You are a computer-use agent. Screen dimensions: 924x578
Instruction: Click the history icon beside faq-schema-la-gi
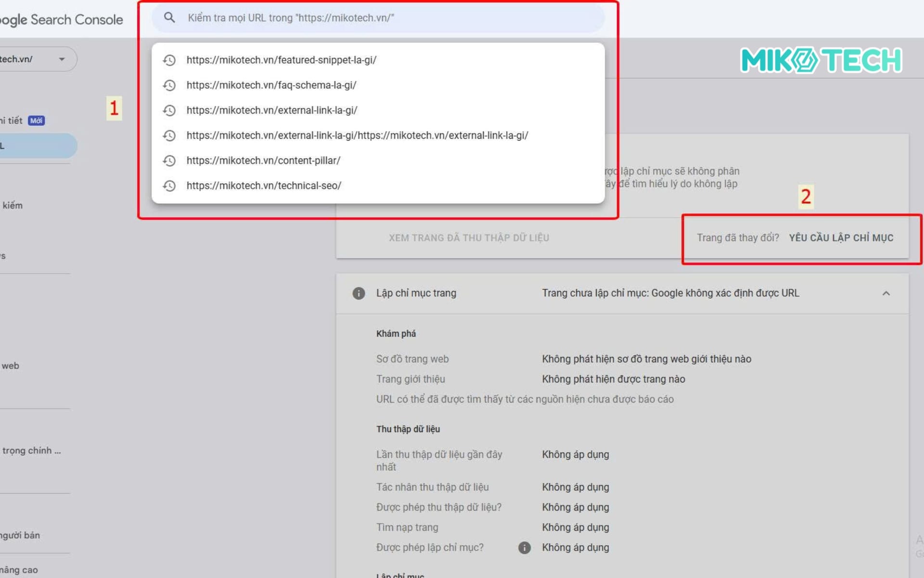[x=169, y=85]
